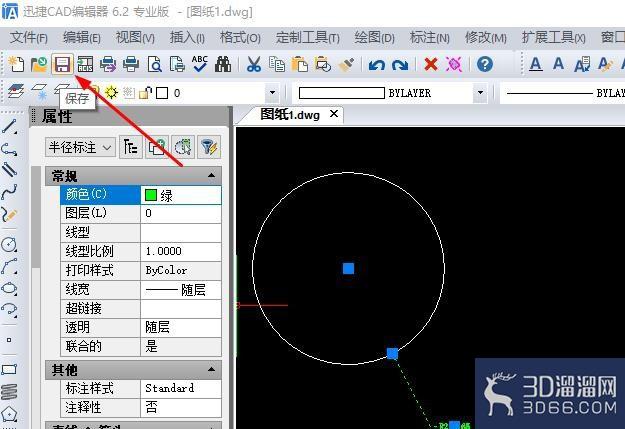Click the Copy icon

[x=277, y=64]
